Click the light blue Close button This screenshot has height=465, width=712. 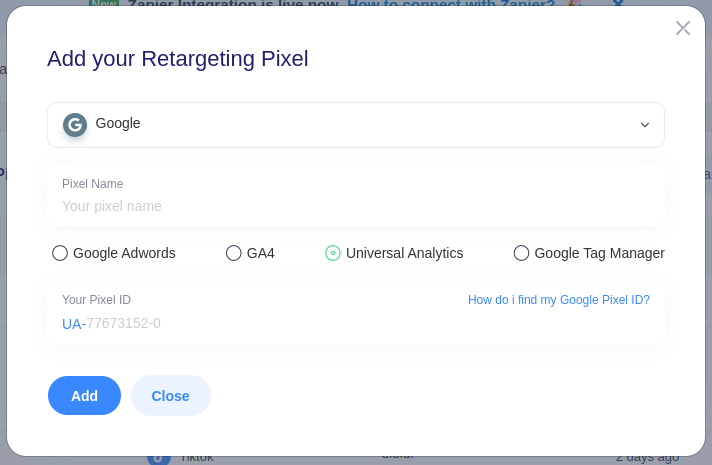point(170,396)
